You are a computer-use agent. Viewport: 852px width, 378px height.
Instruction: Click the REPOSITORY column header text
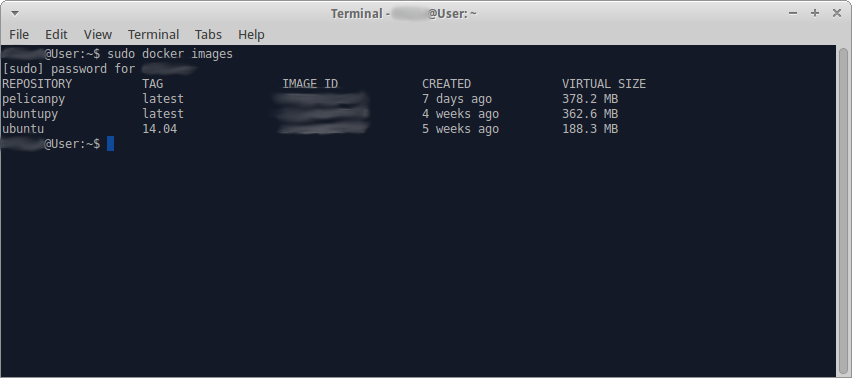point(37,84)
